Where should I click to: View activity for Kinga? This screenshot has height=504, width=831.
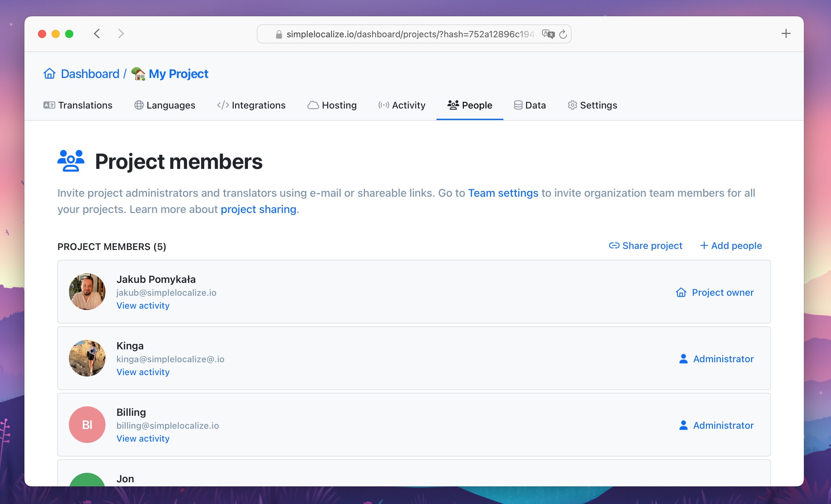click(x=143, y=372)
